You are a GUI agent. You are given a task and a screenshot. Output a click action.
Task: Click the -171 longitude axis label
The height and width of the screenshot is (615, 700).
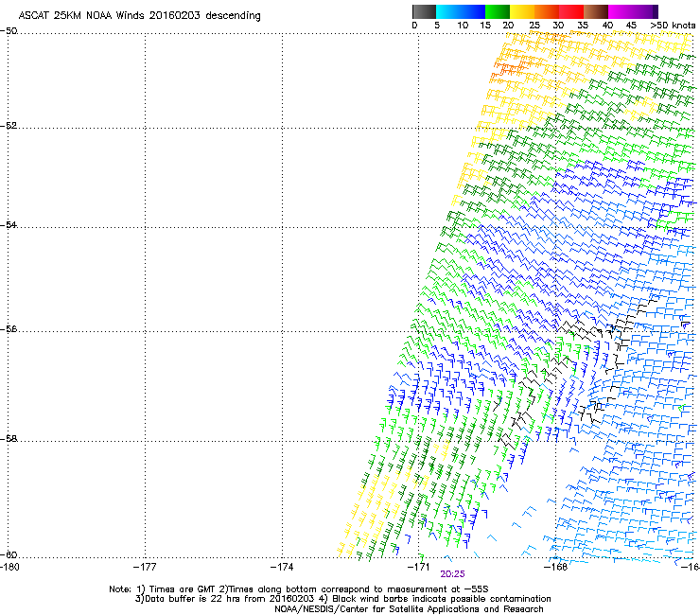pos(419,567)
